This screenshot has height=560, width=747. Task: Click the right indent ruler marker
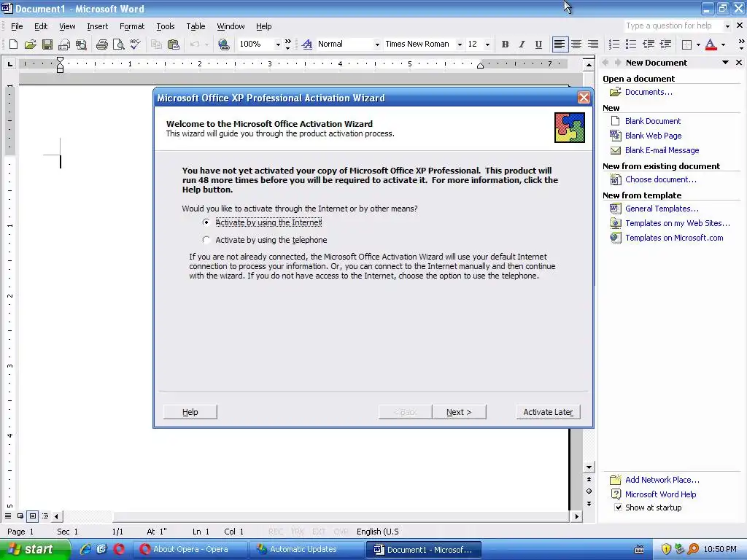(x=480, y=66)
